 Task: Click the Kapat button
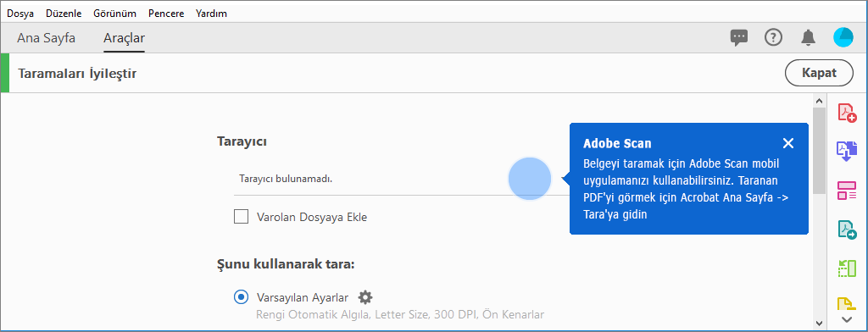[820, 73]
